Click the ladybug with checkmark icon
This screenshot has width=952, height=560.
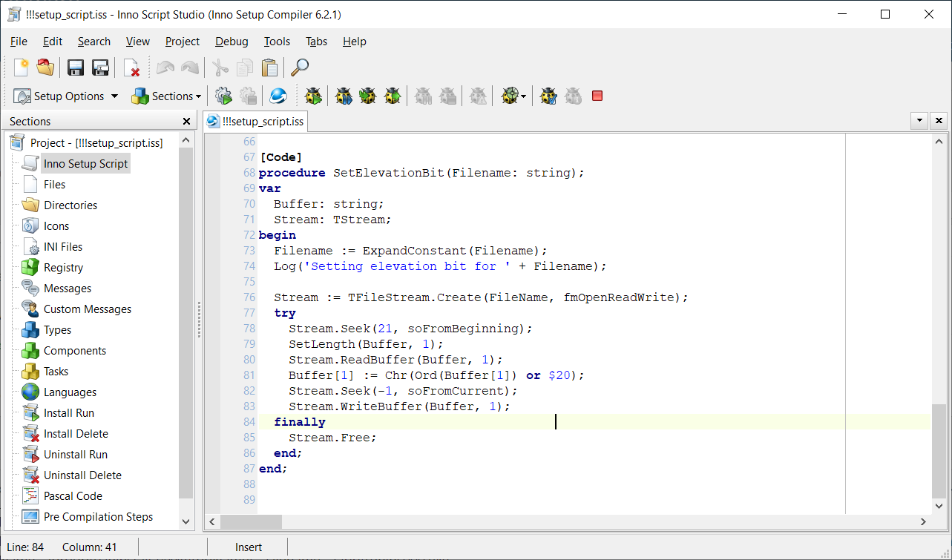548,96
